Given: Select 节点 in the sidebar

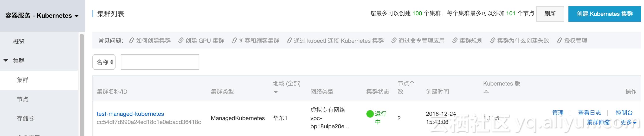Looking at the screenshot, I should [22, 99].
